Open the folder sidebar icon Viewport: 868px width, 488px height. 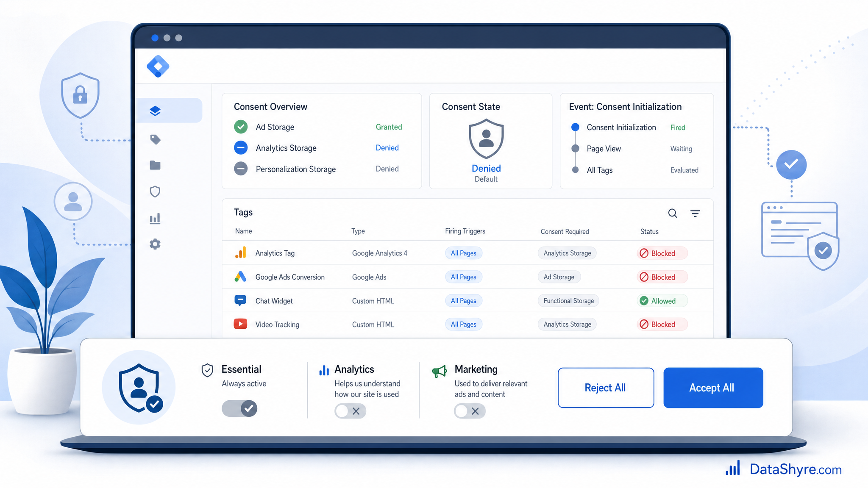[x=155, y=165]
